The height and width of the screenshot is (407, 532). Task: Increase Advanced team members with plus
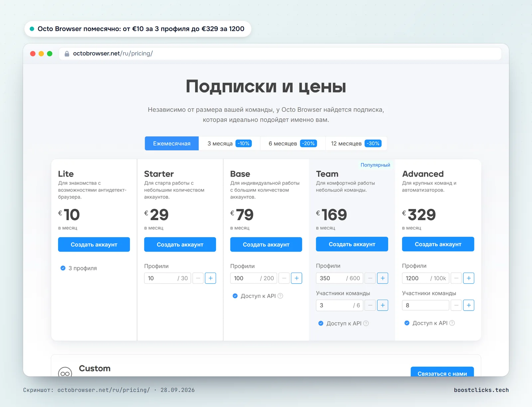(469, 305)
